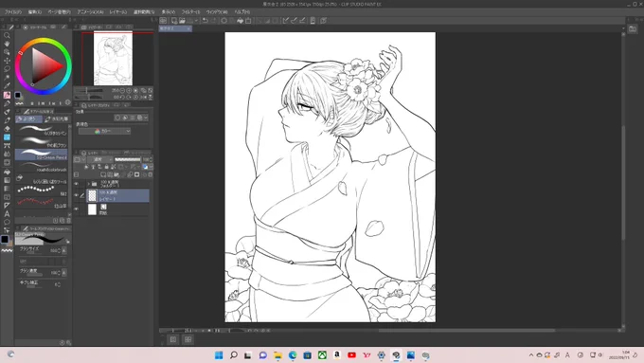Select the Eyedropper tool
Screen dimensions: 644x363
click(7, 86)
